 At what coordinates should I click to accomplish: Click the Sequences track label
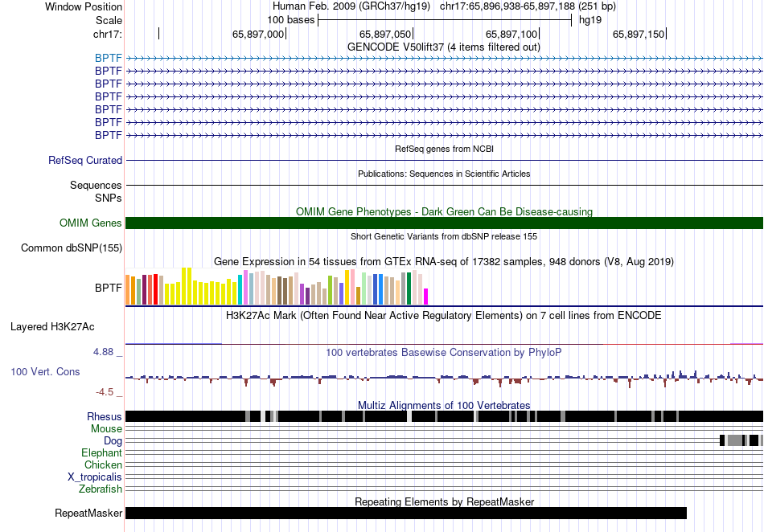point(96,185)
